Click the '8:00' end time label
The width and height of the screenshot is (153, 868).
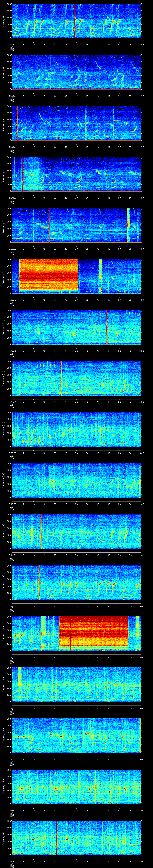[141, 351]
